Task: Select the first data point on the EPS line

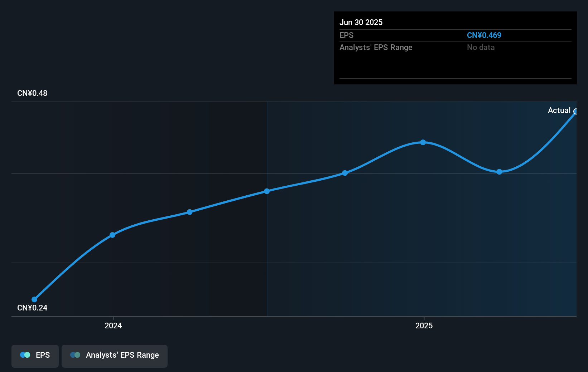Action: click(34, 299)
